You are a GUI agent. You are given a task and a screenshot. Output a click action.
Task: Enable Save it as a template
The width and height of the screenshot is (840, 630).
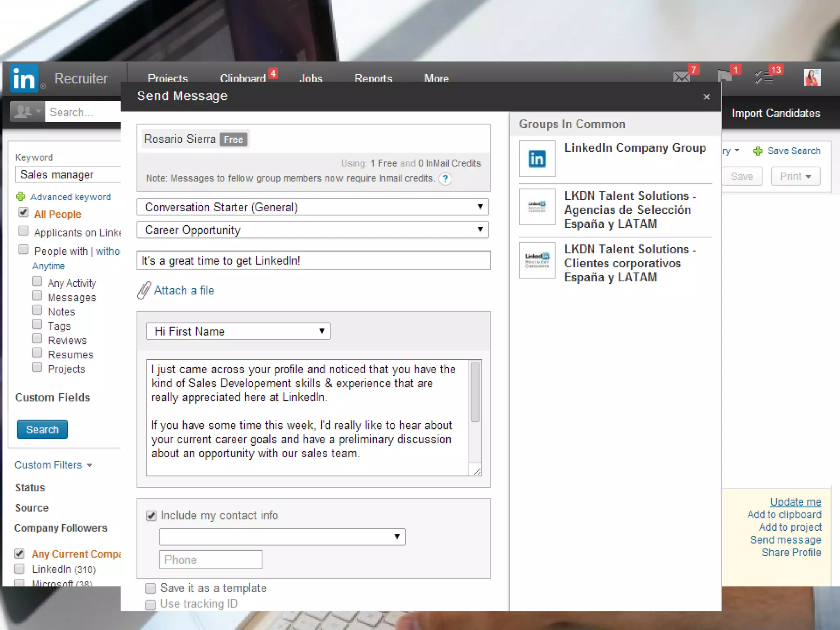click(x=151, y=589)
